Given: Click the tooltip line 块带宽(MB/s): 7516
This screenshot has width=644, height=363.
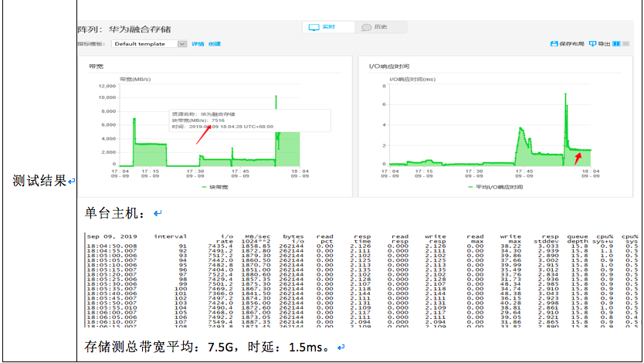Looking at the screenshot, I should tap(198, 120).
